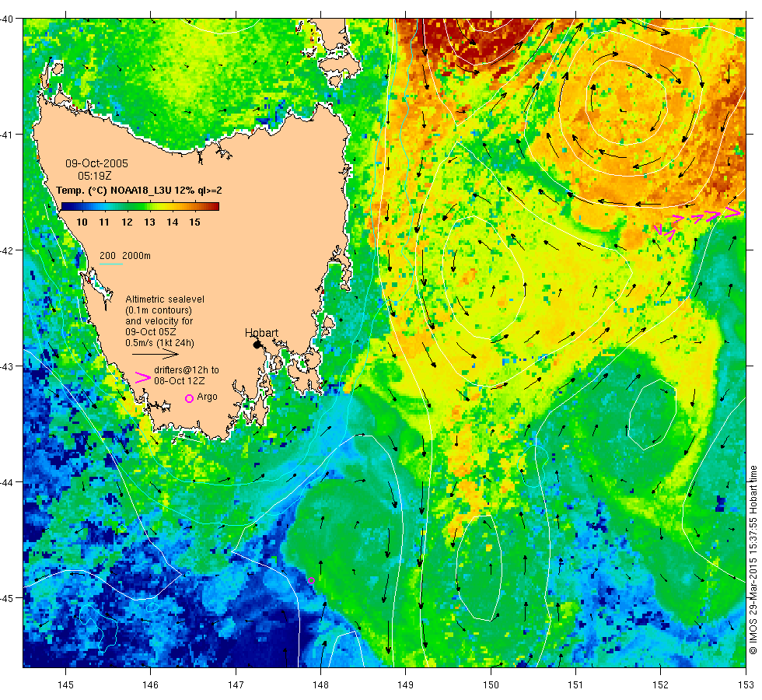
Task: Click the 'drifters@12h to' text
Action: click(187, 370)
